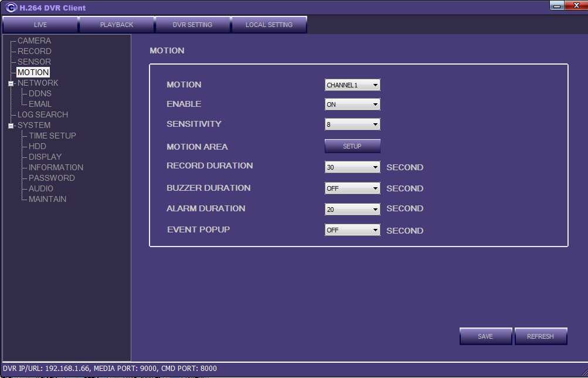Open the EVENT POPUP dropdown
This screenshot has height=378, width=588.
click(352, 230)
